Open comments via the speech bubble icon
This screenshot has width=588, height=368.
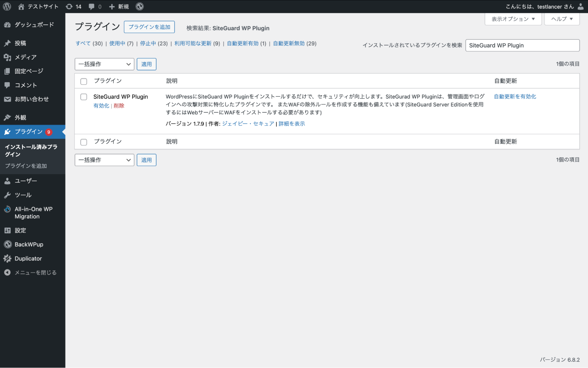(91, 6)
